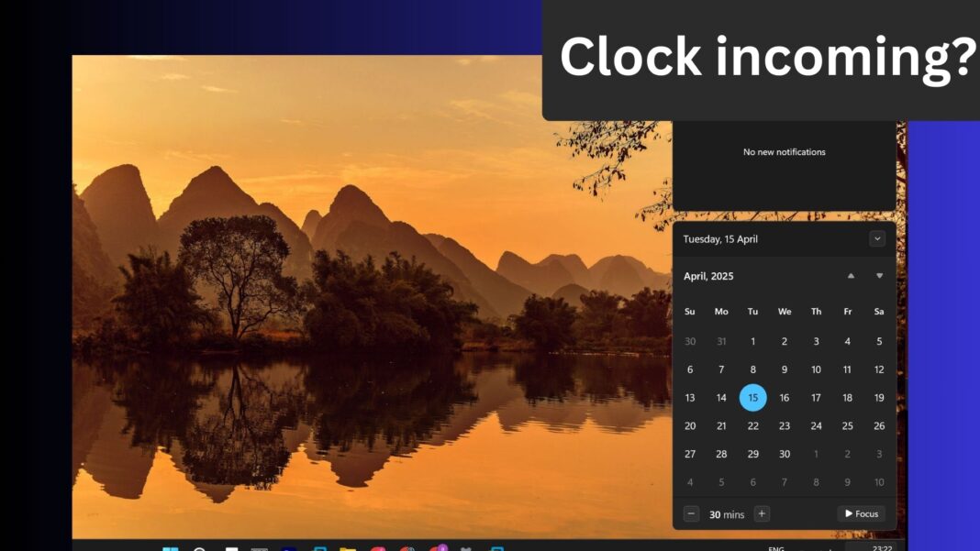The image size is (980, 551).
Task: Select April 1 in the calendar
Action: [x=752, y=342]
